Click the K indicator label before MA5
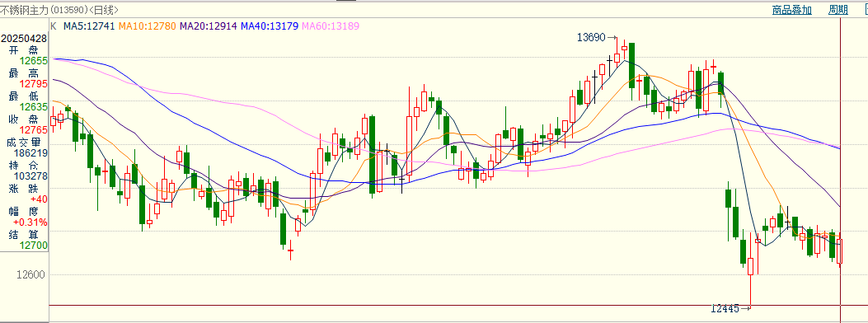 [54, 26]
